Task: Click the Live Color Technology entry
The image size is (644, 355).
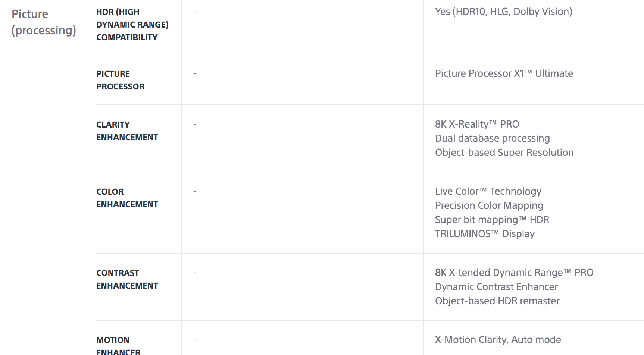Action: 488,191
